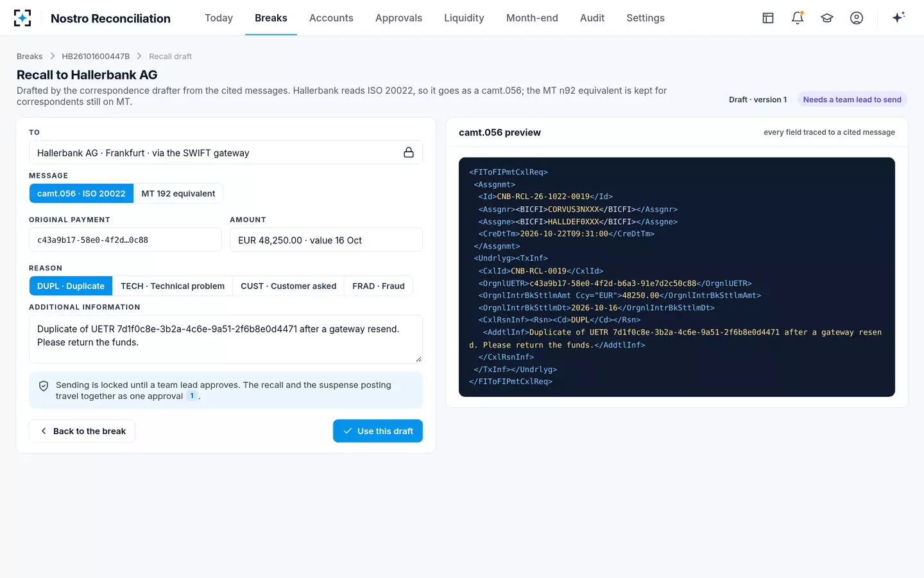Select the camt.056 · ISO 20022 message format
The width and height of the screenshot is (924, 578).
pos(81,193)
